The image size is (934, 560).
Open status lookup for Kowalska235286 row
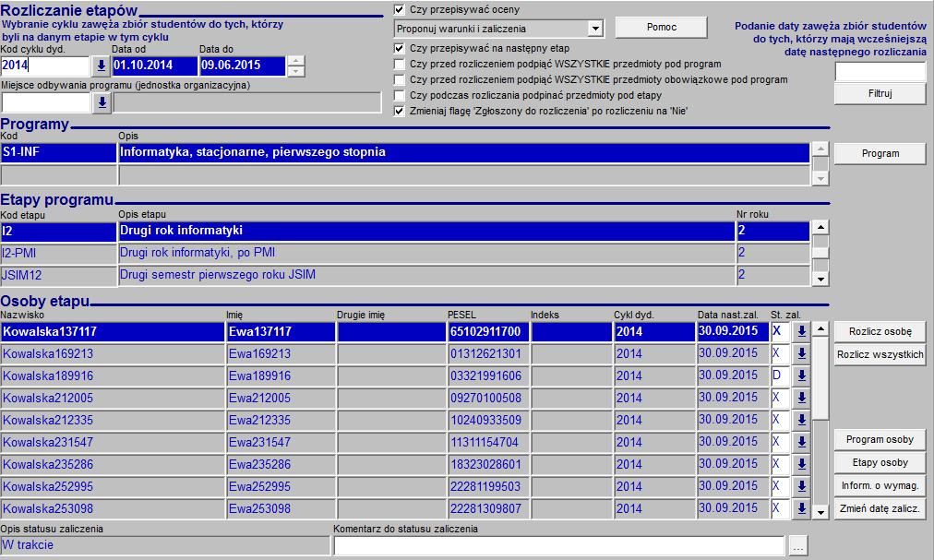click(801, 464)
